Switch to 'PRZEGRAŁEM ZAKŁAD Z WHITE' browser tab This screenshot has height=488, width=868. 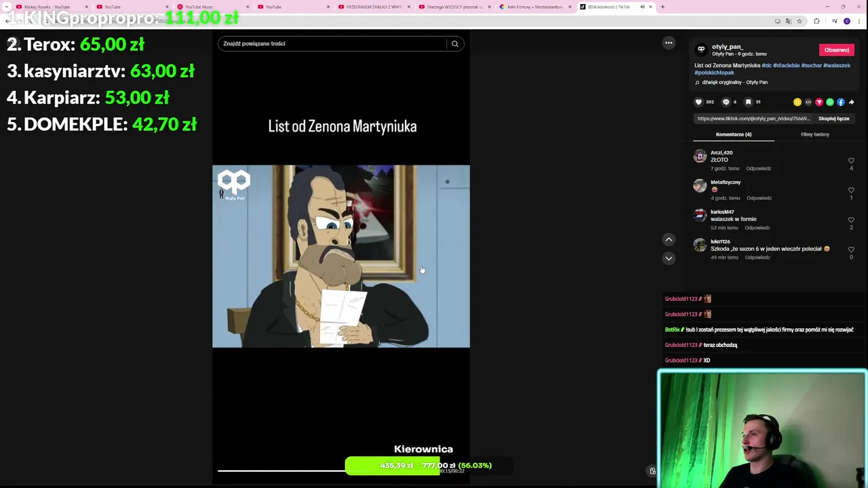[373, 7]
